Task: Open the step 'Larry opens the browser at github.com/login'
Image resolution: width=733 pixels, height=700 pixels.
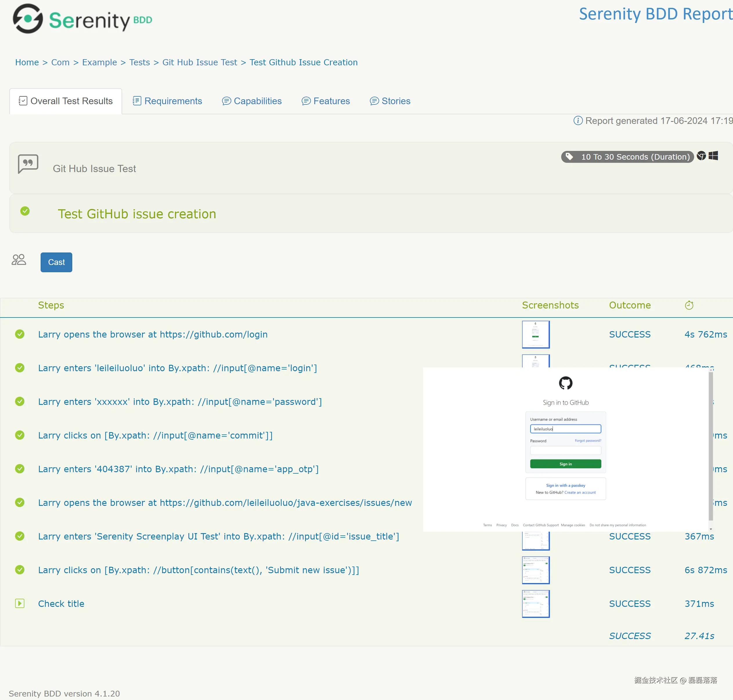Action: coord(153,334)
